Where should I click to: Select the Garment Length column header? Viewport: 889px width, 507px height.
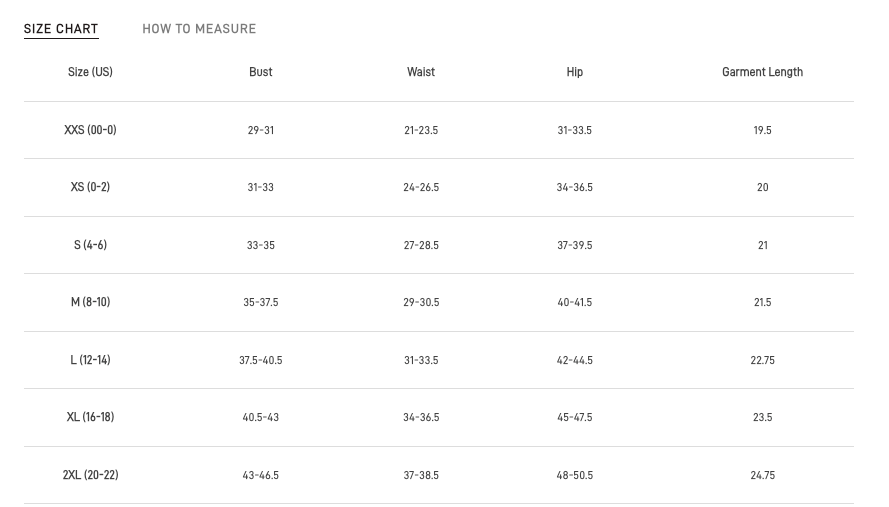point(762,72)
